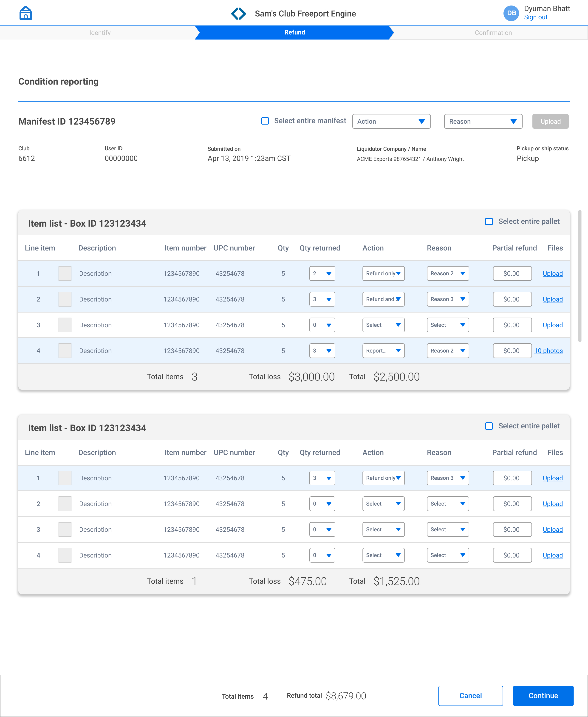Check first box's Select entire pallet
Viewport: 588px width, 717px height.
pyautogui.click(x=489, y=222)
